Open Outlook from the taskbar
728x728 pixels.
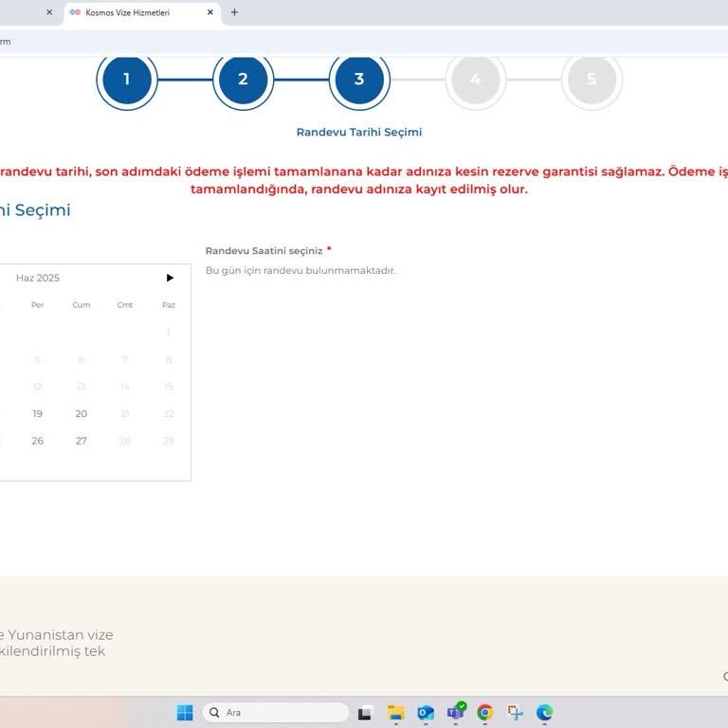426,712
